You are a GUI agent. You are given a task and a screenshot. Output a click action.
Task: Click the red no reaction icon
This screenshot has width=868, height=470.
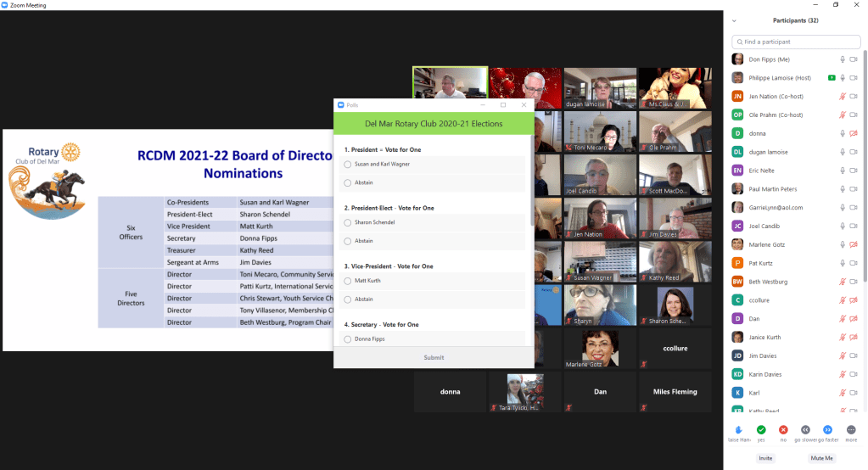[x=783, y=430]
